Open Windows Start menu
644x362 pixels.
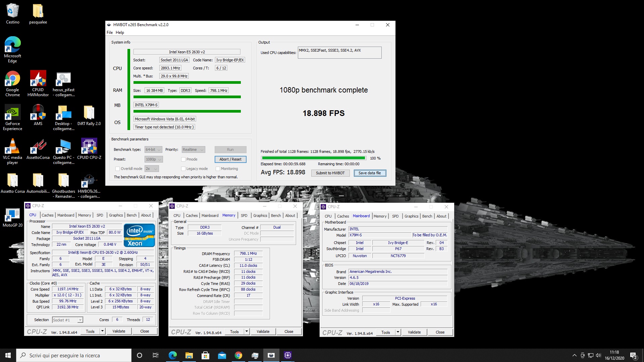pyautogui.click(x=8, y=355)
